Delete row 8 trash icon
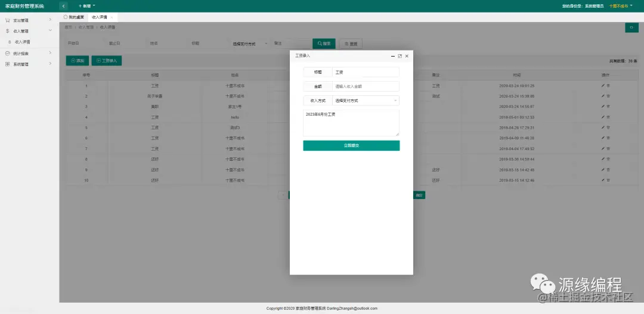644x314 pixels. click(608, 159)
